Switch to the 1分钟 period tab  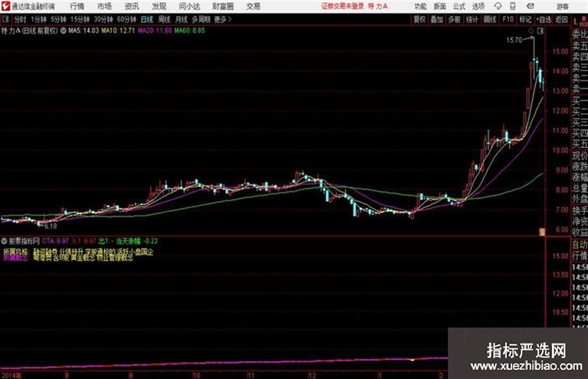click(x=39, y=19)
